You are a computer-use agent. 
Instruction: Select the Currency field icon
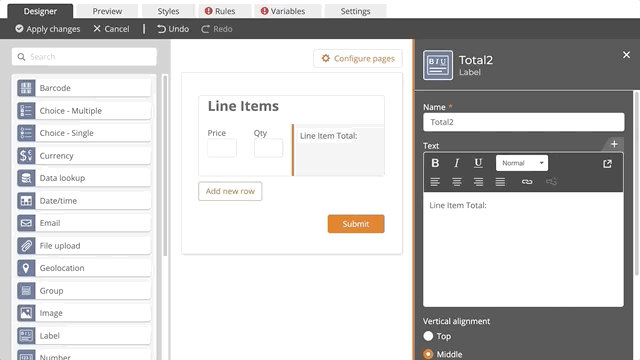pyautogui.click(x=26, y=156)
